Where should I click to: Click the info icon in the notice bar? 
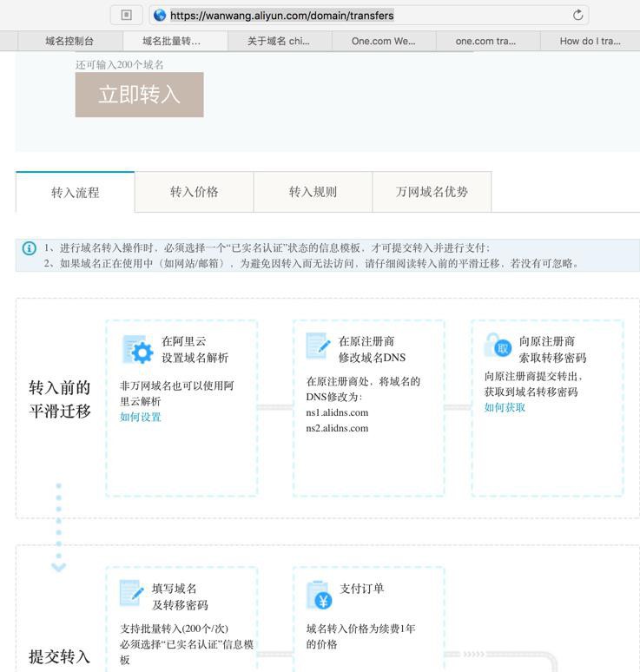(x=30, y=248)
